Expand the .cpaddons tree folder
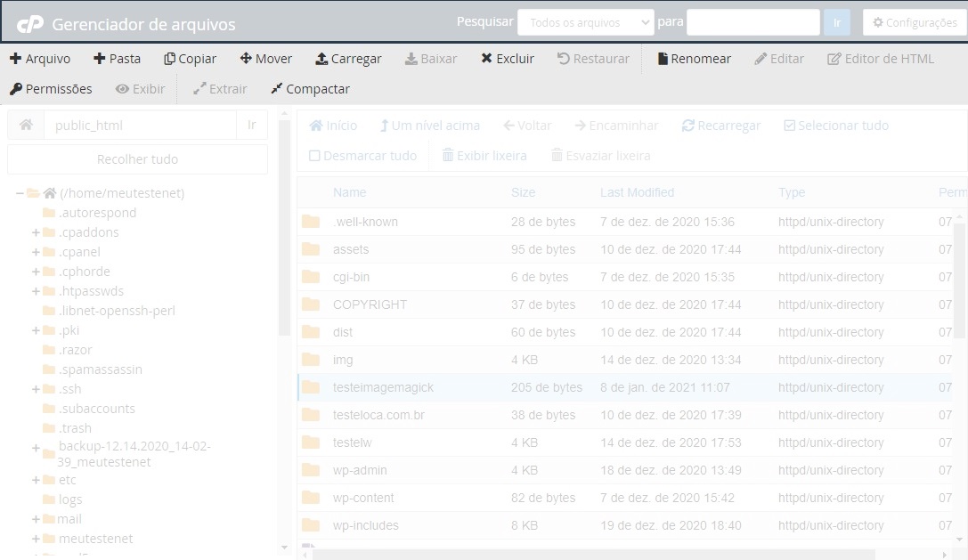 tap(36, 232)
